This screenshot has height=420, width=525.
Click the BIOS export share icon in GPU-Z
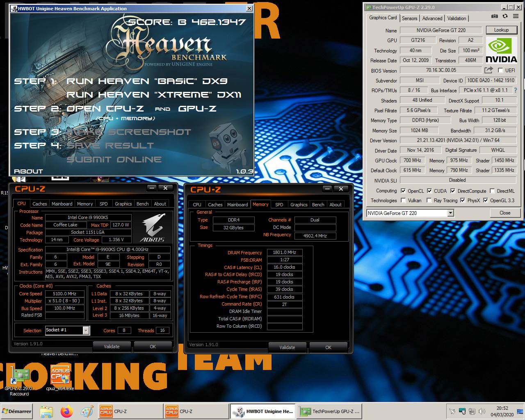488,70
